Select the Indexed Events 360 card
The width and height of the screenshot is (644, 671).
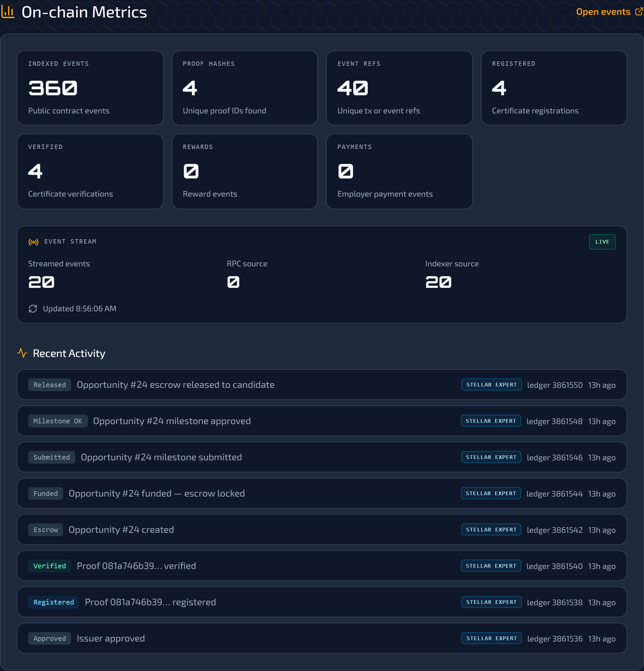pos(90,88)
